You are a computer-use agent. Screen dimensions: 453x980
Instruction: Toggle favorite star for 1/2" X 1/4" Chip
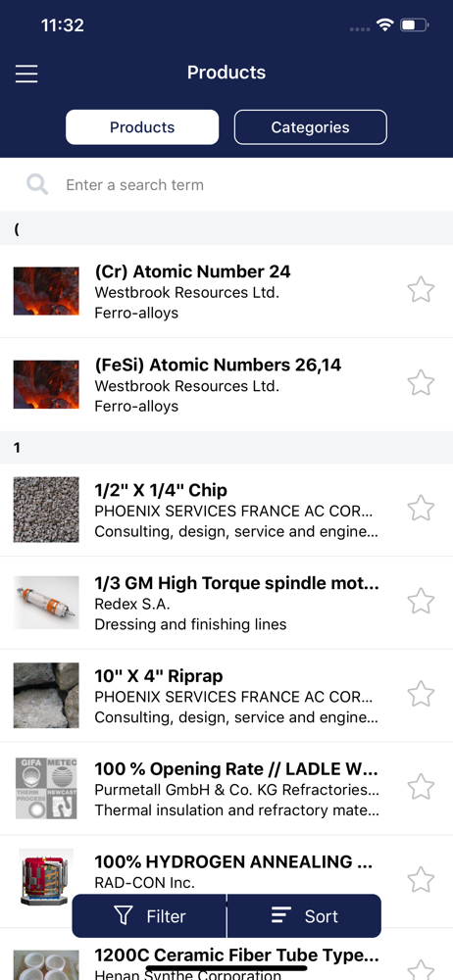421,508
